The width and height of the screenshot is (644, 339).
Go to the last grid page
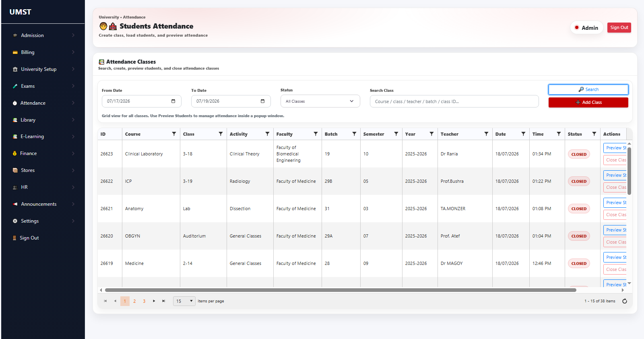(163, 301)
